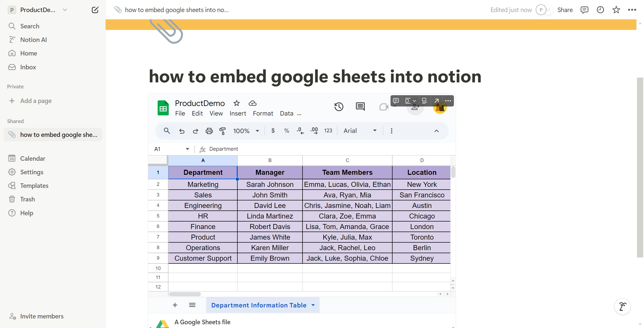Click the San Francisco cell
This screenshot has width=644, height=328.
pos(422,195)
